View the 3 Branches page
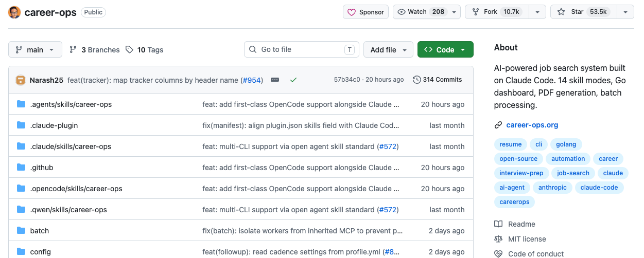The height and width of the screenshot is (258, 644). (x=94, y=50)
